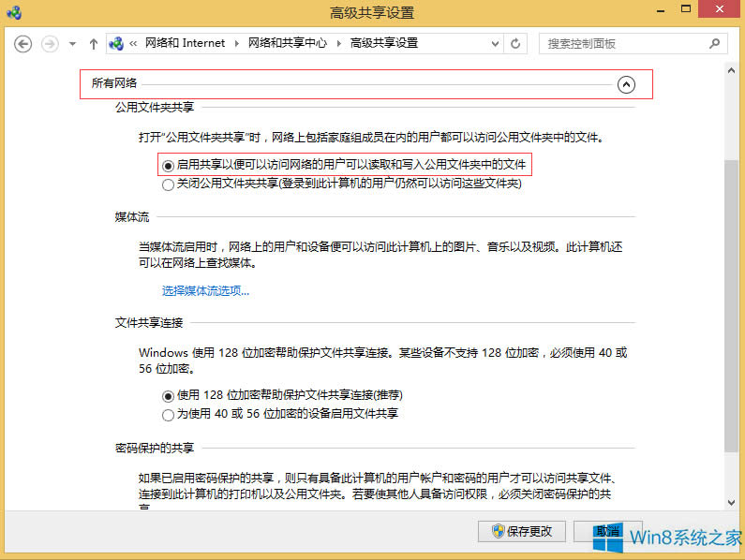
Task: Choose 128-bit encryption radio option
Action: click(169, 395)
